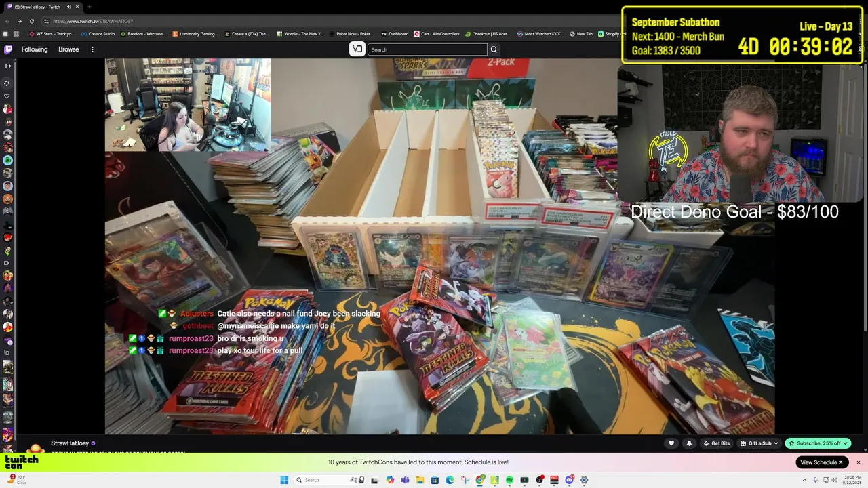The image size is (868, 488).
Task: Open File Explorer from the taskbar
Action: [420, 480]
